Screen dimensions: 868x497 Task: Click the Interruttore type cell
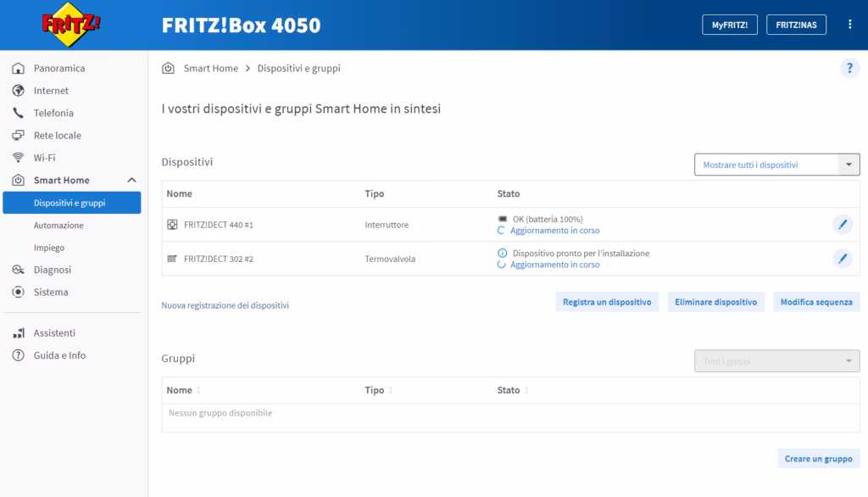pyautogui.click(x=387, y=225)
